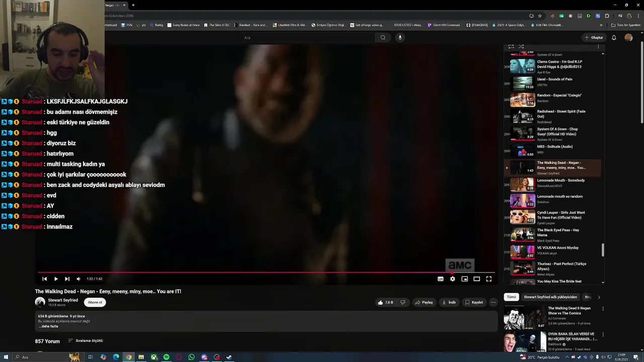The height and width of the screenshot is (362, 644).
Task: Open the Sıralama ölçütü sort dropdown
Action: (x=86, y=341)
